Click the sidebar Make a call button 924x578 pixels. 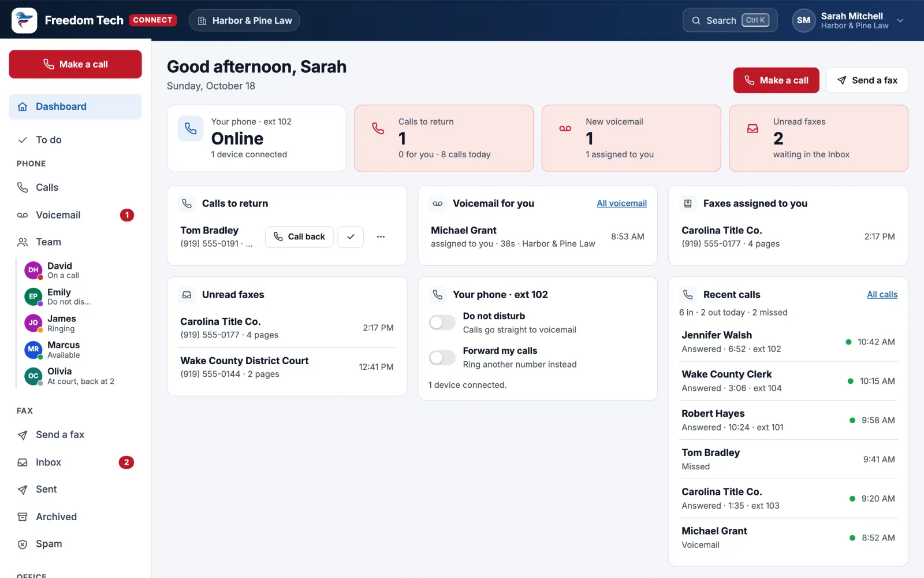click(x=75, y=64)
